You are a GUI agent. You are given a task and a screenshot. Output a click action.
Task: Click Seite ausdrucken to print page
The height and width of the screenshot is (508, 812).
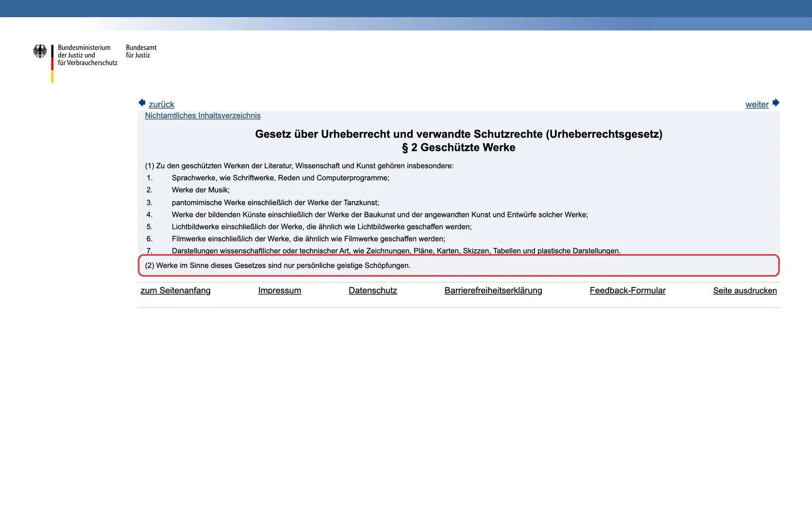[745, 291]
